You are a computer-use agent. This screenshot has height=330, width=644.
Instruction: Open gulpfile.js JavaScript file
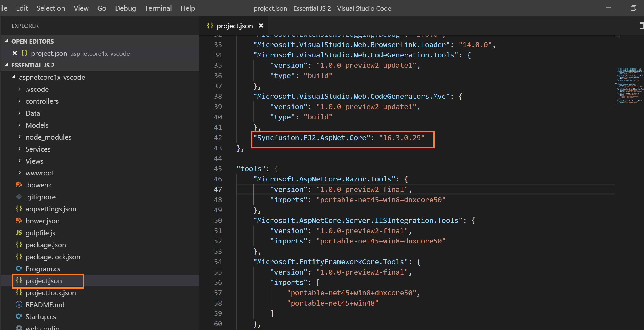(x=40, y=233)
